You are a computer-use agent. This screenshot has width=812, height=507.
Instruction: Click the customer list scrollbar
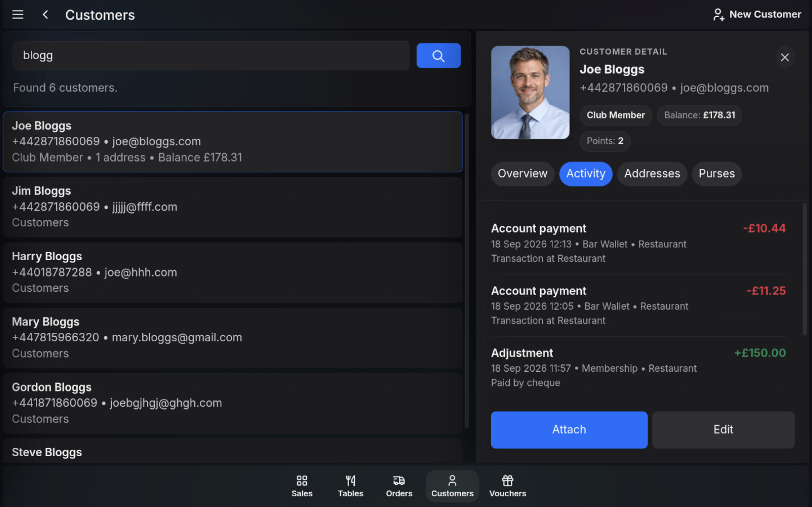[x=466, y=271]
